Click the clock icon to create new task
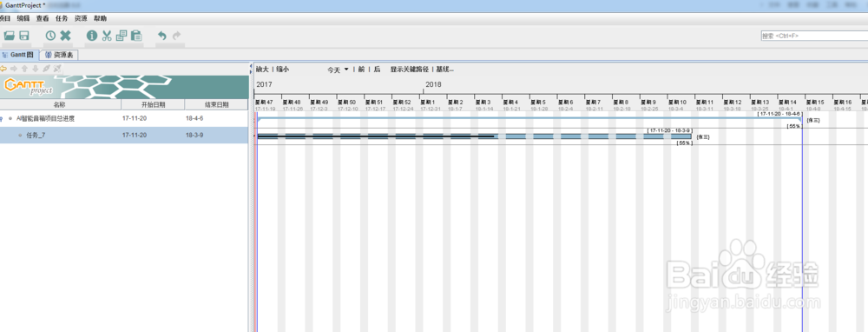The image size is (868, 332). [x=50, y=36]
